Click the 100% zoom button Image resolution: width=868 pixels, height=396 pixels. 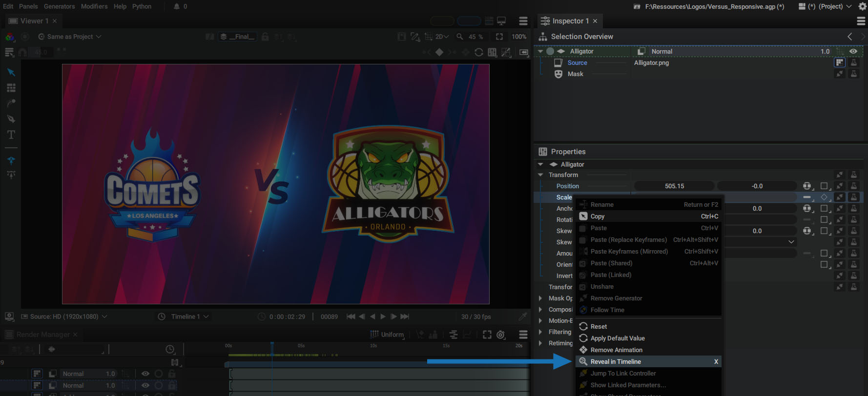tap(519, 37)
